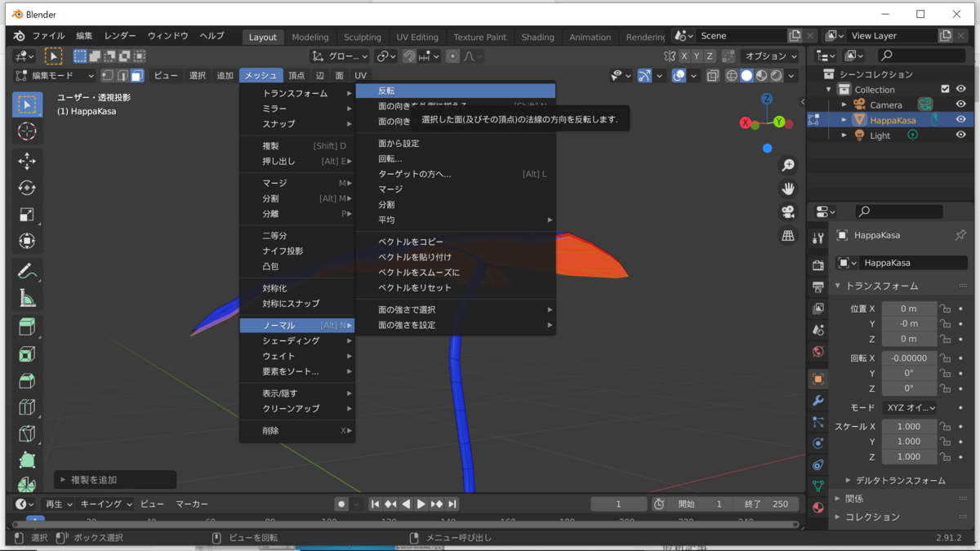This screenshot has width=980, height=551.
Task: Open the Output properties tab icon
Action: [818, 287]
